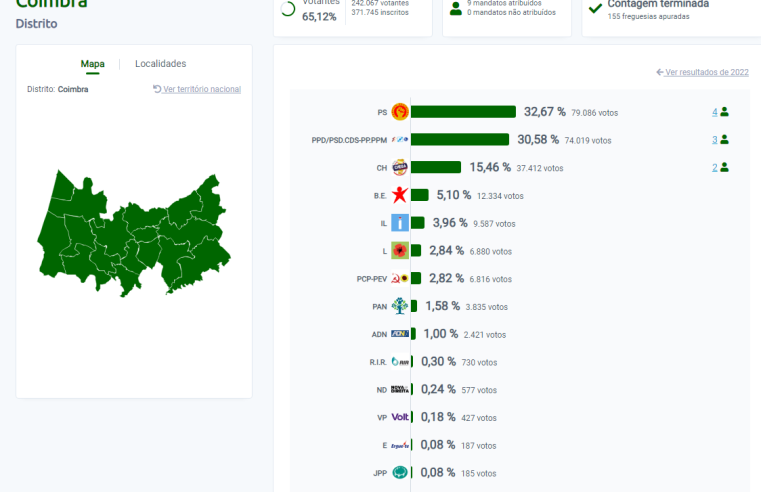Screen dimensions: 761x492
Task: Click the Chega party logo
Action: pyautogui.click(x=400, y=167)
